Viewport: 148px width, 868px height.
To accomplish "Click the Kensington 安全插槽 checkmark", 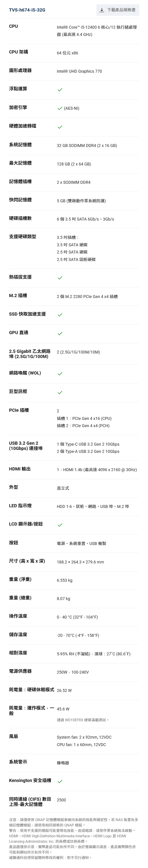I will (60, 781).
